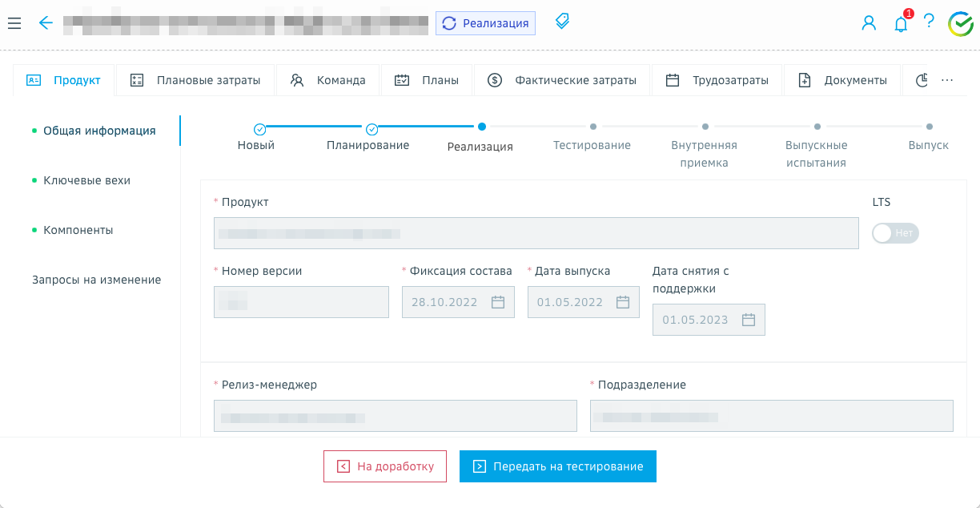Open Дата выпуска date picker
Viewport: 980px width, 508px height.
pyautogui.click(x=623, y=302)
